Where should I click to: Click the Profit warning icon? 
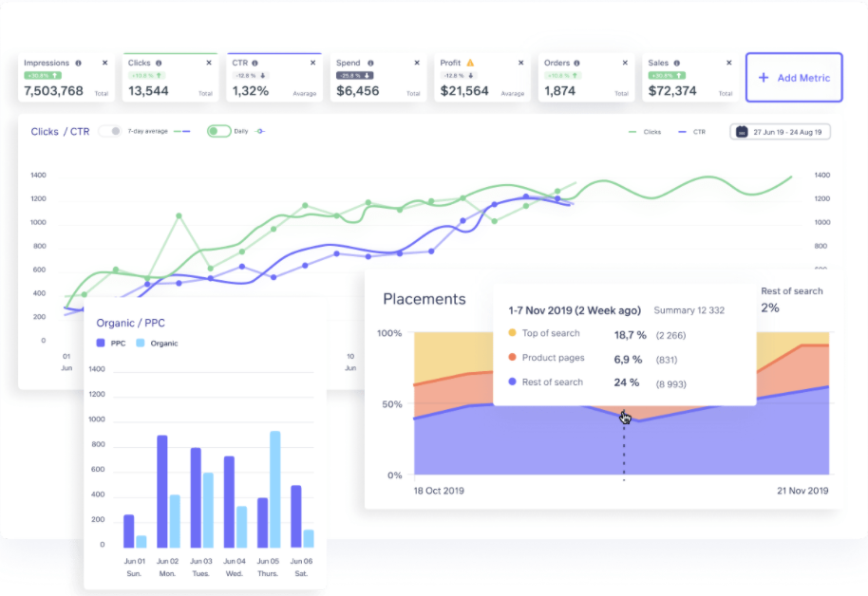tap(469, 63)
